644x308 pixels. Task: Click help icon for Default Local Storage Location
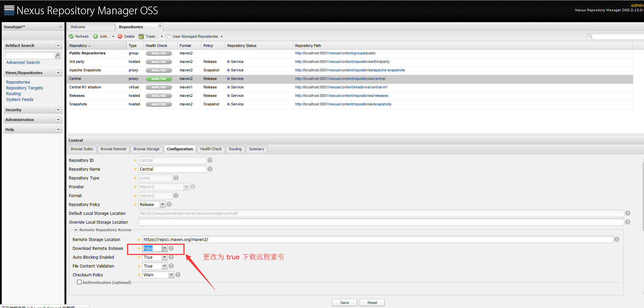(628, 213)
